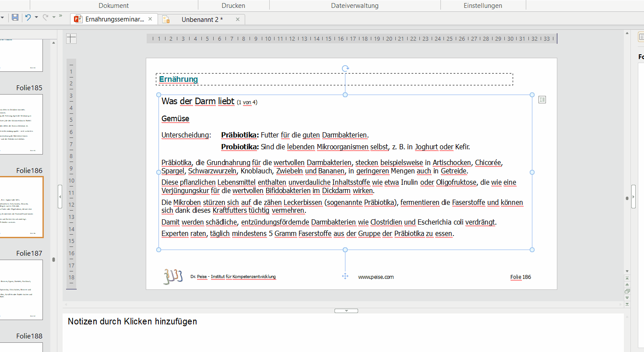The image size is (644, 352).
Task: Click the rotation handle above the text box
Action: (x=345, y=68)
